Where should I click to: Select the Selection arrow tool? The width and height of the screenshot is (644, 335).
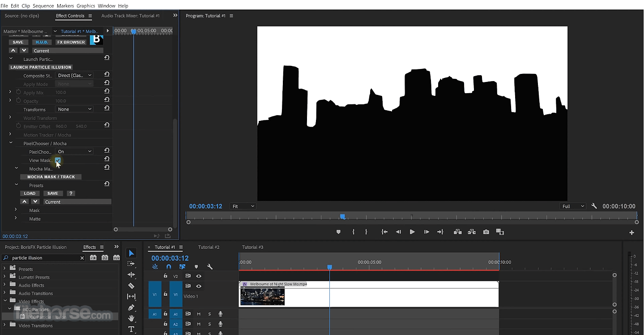(x=131, y=253)
